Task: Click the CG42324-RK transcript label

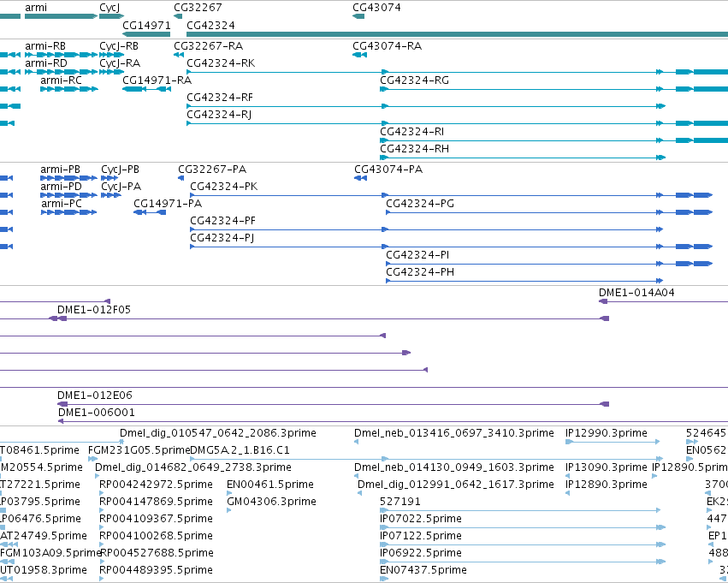Action: [x=221, y=63]
